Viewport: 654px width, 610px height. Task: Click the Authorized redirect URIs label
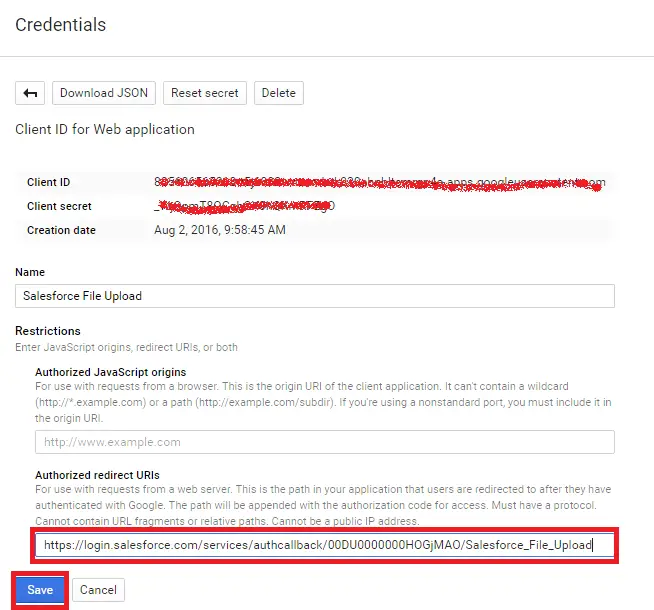[x=97, y=475]
